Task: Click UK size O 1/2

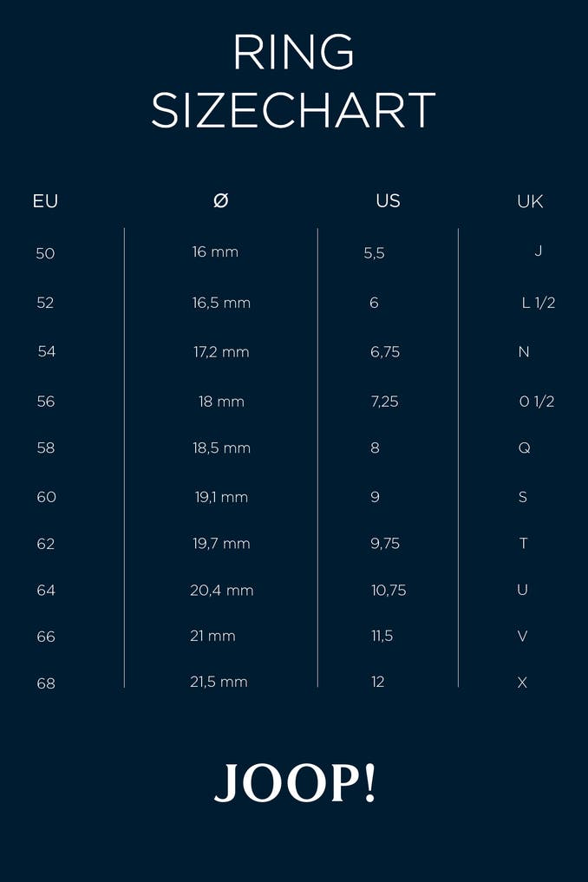Action: click(537, 401)
